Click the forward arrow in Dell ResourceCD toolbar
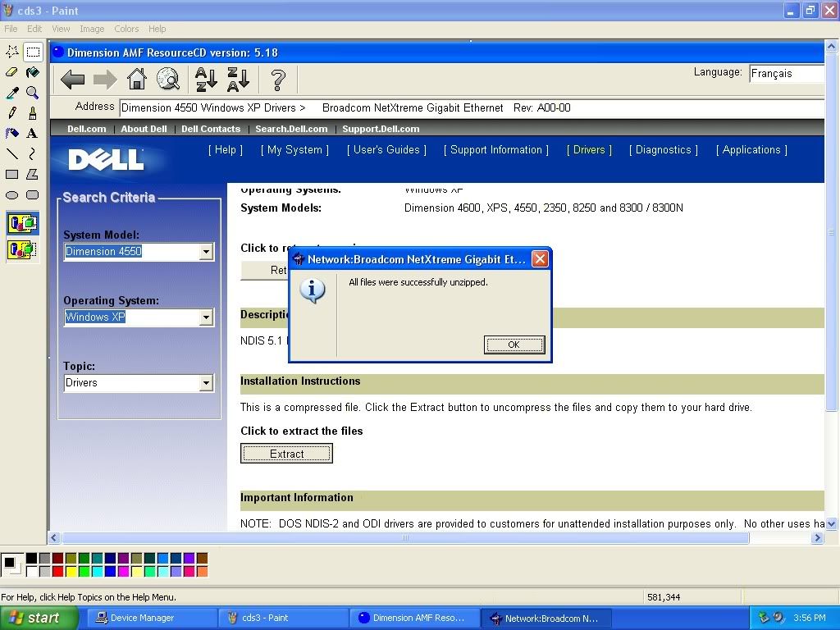This screenshot has width=840, height=630. coord(105,80)
